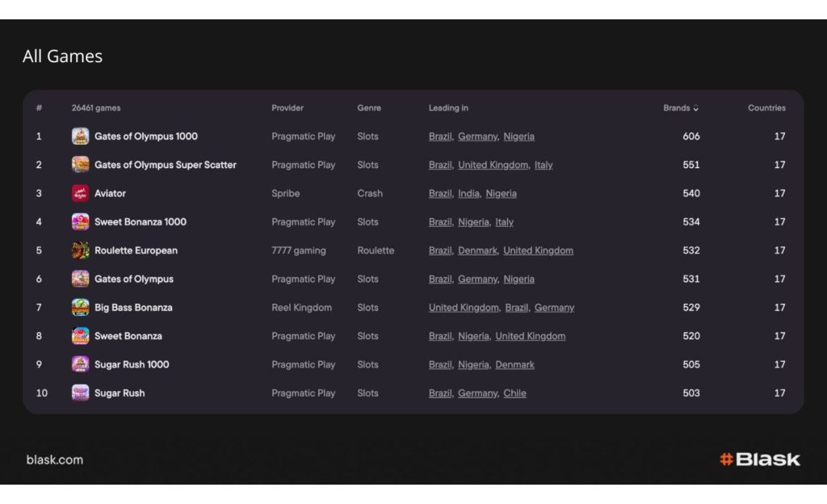Click the Aviator game icon

pyautogui.click(x=80, y=194)
